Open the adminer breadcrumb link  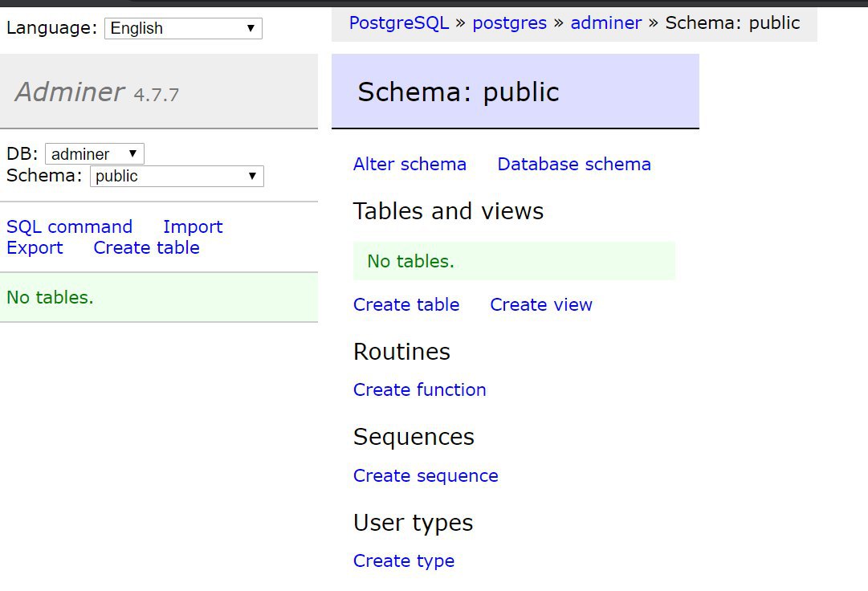(x=606, y=22)
